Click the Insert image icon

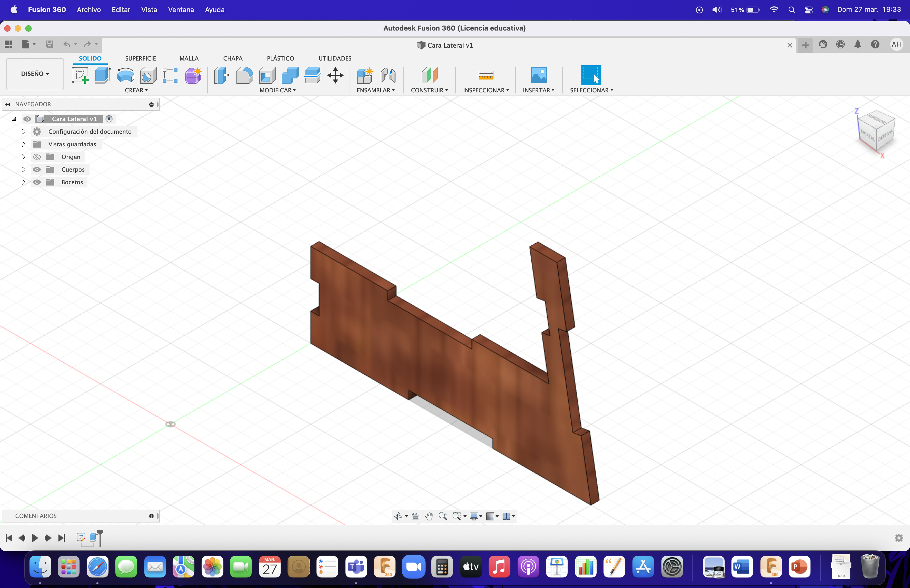538,75
